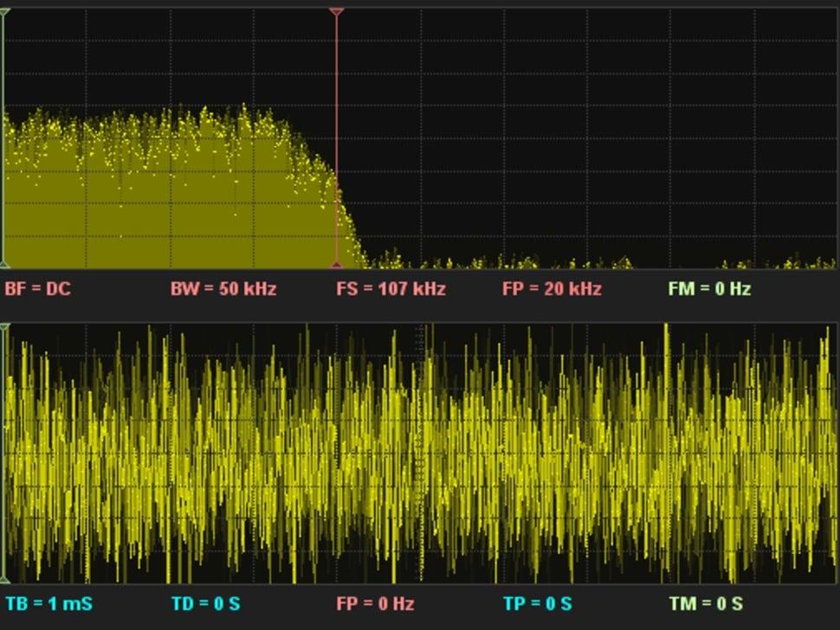Select the green top marker in spectrum panel
Image resolution: width=840 pixels, height=630 pixels.
[x=4, y=12]
